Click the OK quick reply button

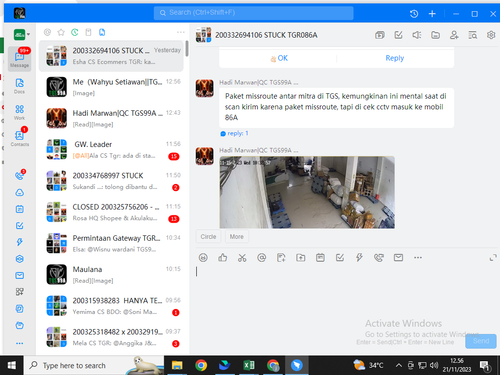(279, 58)
